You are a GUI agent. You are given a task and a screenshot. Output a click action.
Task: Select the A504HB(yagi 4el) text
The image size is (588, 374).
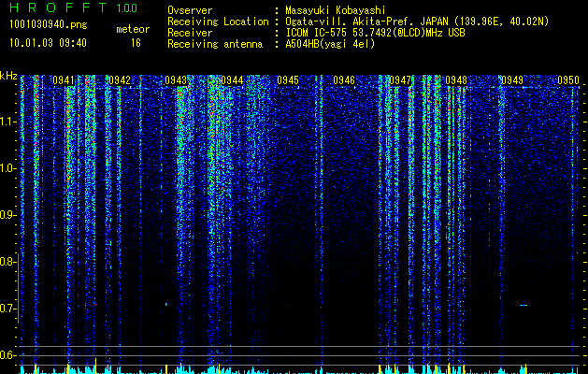[x=330, y=44]
